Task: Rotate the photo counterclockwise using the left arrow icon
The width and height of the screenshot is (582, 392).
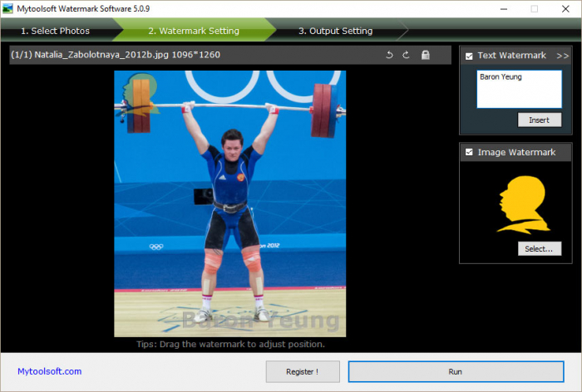Action: click(389, 55)
